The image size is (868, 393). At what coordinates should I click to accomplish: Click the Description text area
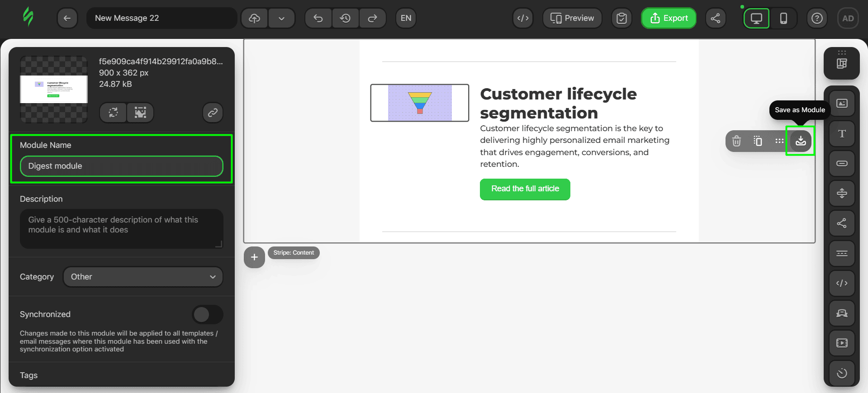[121, 228]
